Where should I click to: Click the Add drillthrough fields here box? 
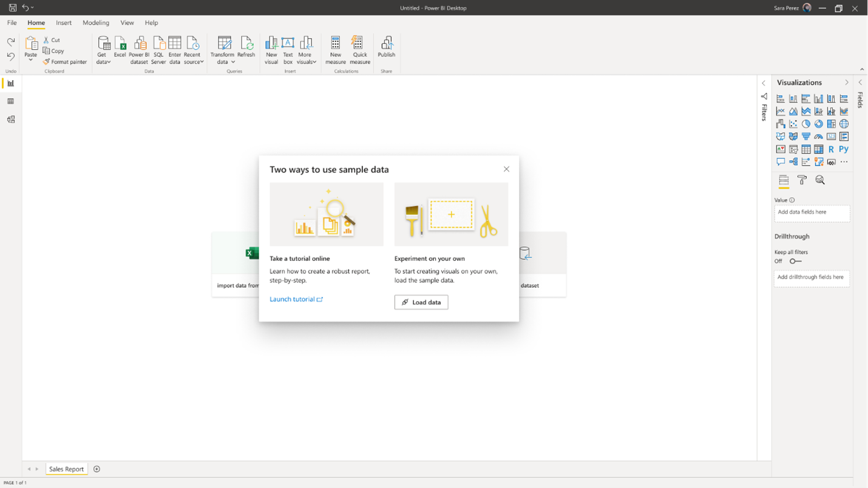812,278
